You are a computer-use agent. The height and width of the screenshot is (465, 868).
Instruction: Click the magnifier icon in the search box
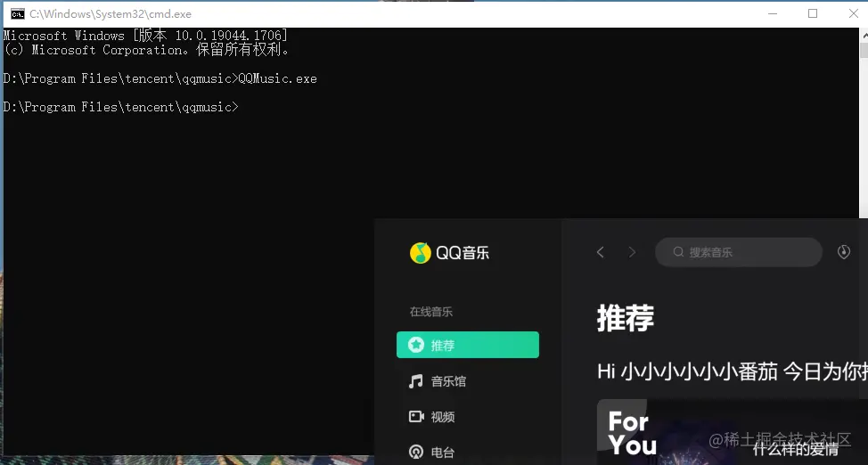point(678,252)
